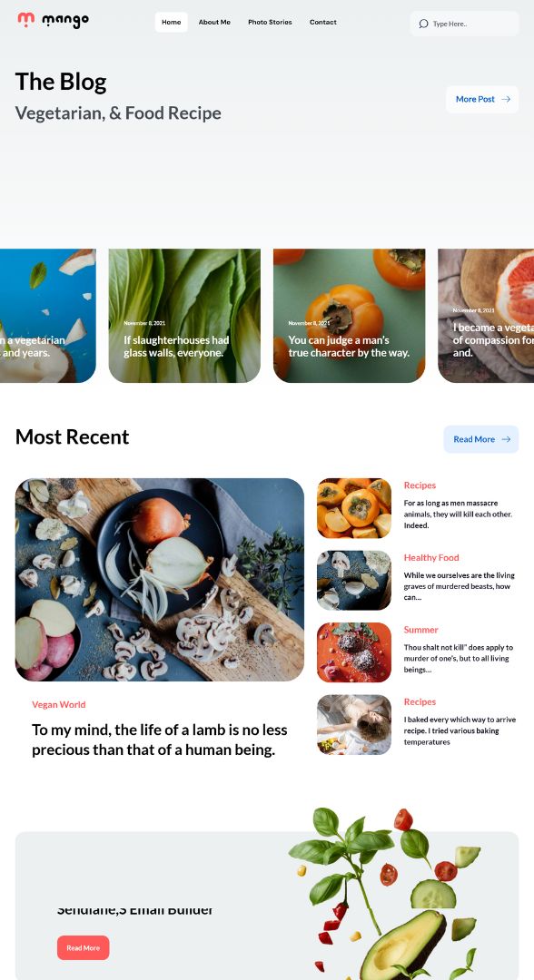Open the large onion and mushrooms image
The height and width of the screenshot is (980, 534).
click(x=160, y=579)
